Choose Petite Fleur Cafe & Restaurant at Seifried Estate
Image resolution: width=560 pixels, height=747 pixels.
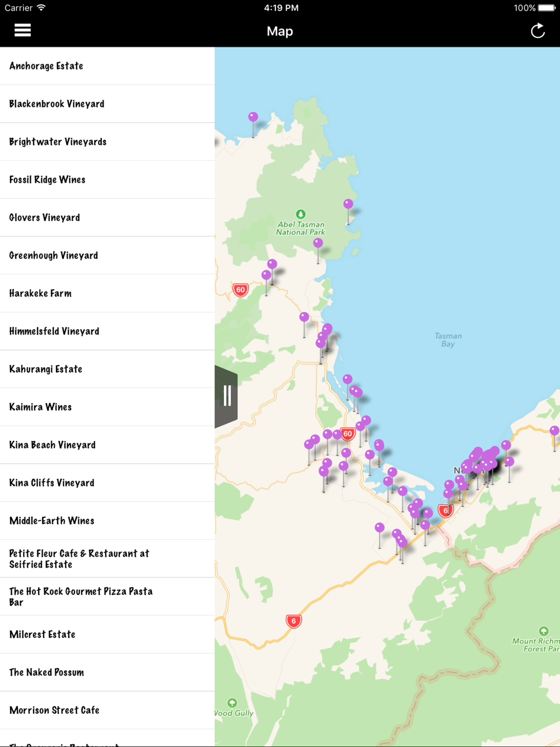click(108, 559)
